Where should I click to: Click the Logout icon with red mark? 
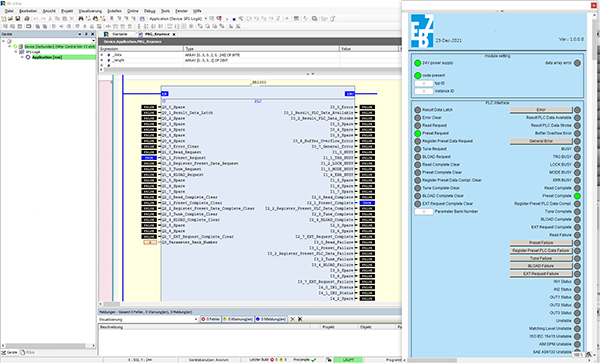click(x=219, y=18)
